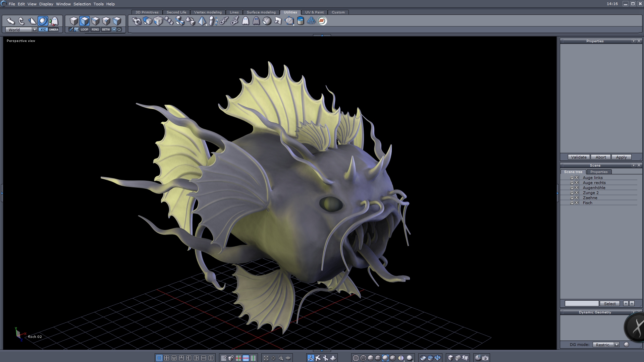Open the Selection menu

82,4
